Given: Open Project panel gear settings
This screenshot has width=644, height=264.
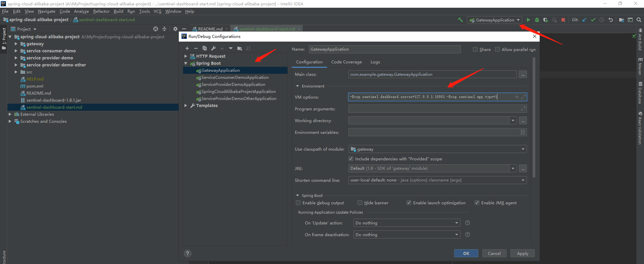Looking at the screenshot, I should pos(175,29).
